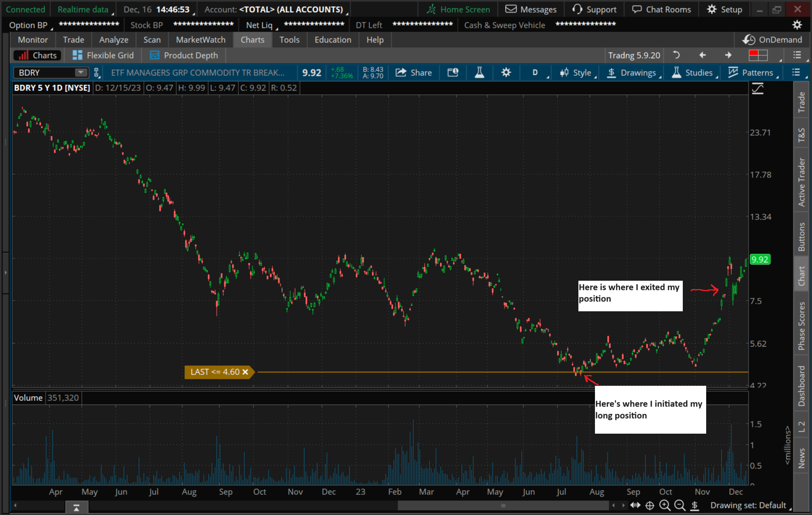Viewport: 812px width, 515px height.
Task: Toggle the Phase Scores side panel
Action: coord(801,326)
